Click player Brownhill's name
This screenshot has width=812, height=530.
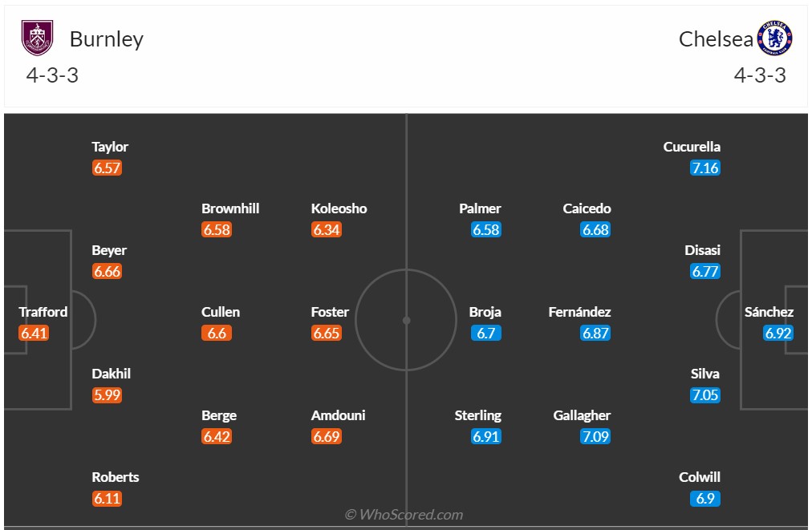click(x=230, y=208)
